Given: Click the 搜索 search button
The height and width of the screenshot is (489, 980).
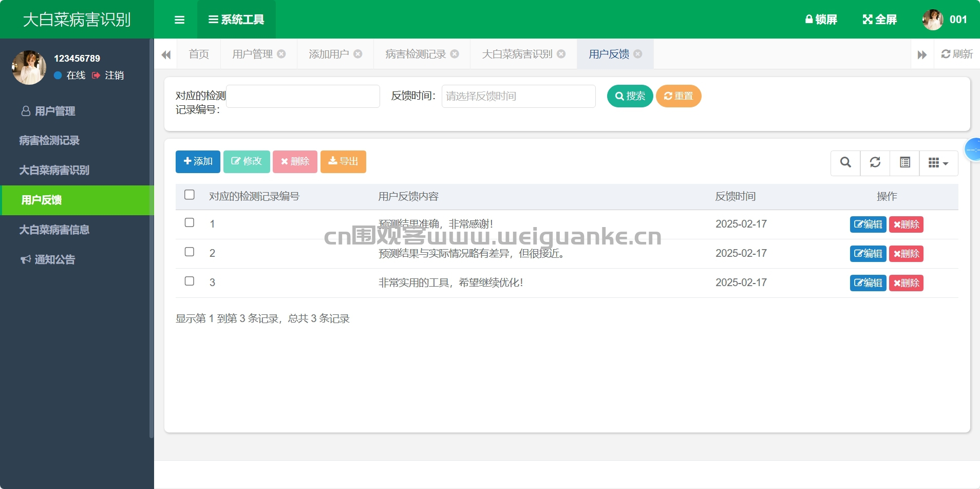Looking at the screenshot, I should 630,96.
